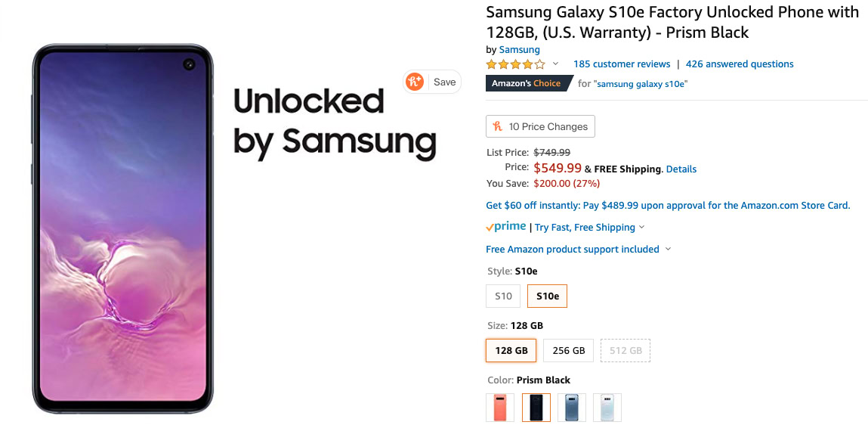868x425 pixels.
Task: Choose the Flamingo Pink color swatch
Action: pos(500,408)
